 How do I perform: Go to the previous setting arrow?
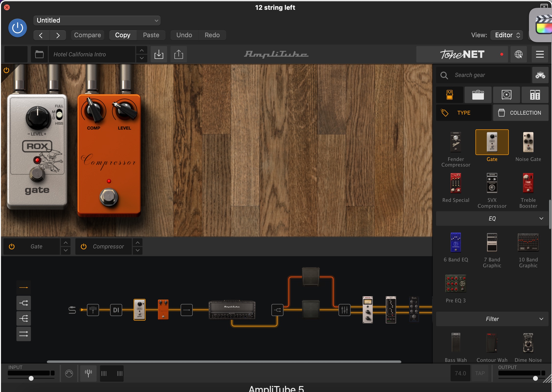click(x=41, y=35)
